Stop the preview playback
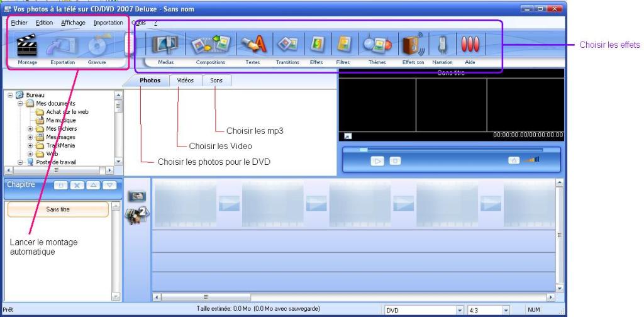Screen dimensions: 644x317 coord(395,161)
